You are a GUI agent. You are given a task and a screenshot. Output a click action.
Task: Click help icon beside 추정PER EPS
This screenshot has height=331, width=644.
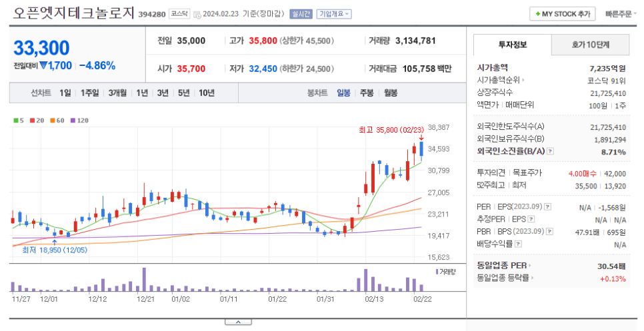(x=531, y=219)
